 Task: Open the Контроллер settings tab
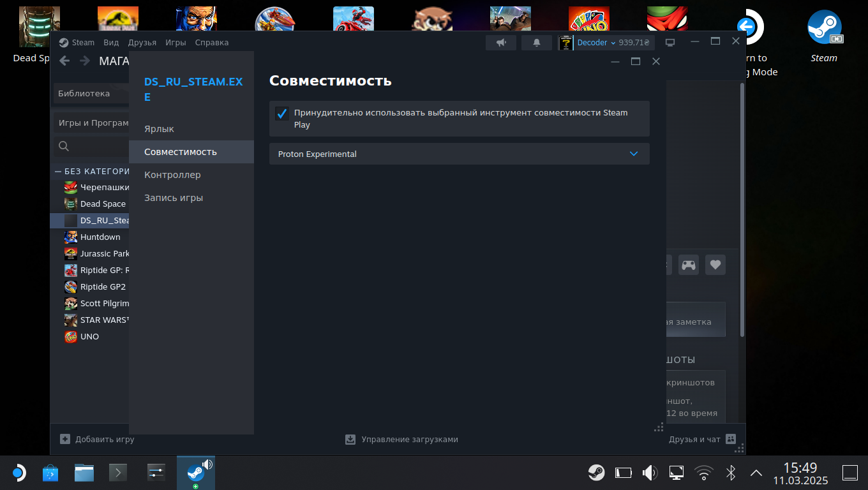[191, 175]
